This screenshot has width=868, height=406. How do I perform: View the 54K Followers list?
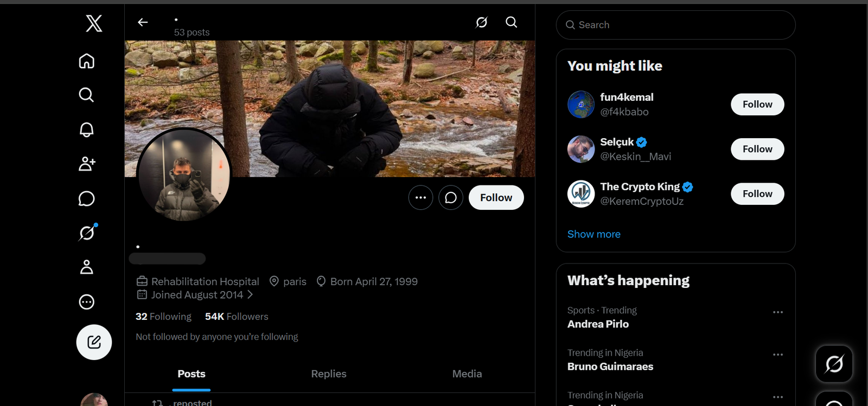click(x=237, y=317)
